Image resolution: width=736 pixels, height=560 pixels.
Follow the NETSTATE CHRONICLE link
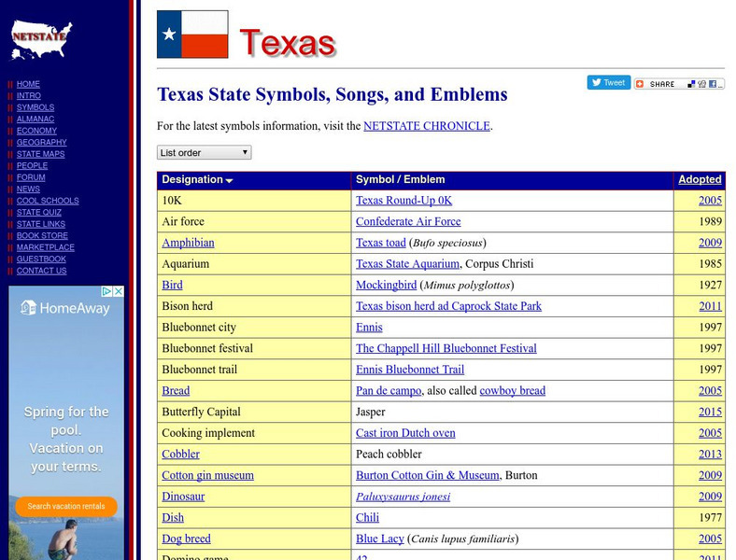pyautogui.click(x=427, y=126)
